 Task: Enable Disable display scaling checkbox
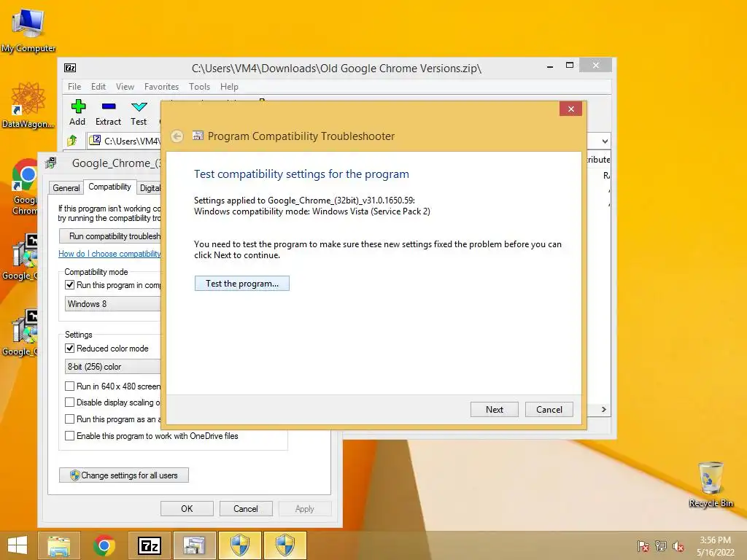(69, 402)
